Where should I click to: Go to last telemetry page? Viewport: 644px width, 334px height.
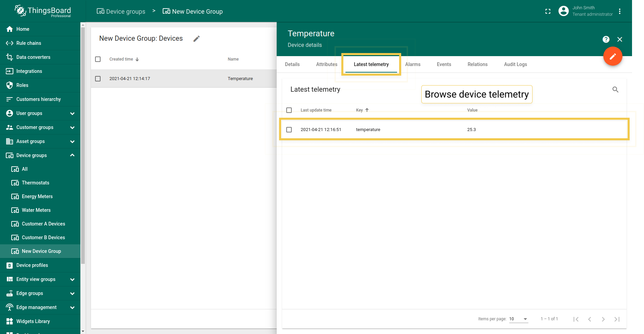(617, 319)
